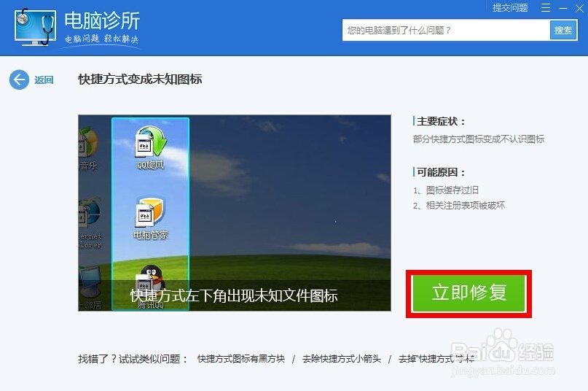Open similar issue 去除快捷方式小箭头
This screenshot has width=588, height=391.
tap(342, 359)
